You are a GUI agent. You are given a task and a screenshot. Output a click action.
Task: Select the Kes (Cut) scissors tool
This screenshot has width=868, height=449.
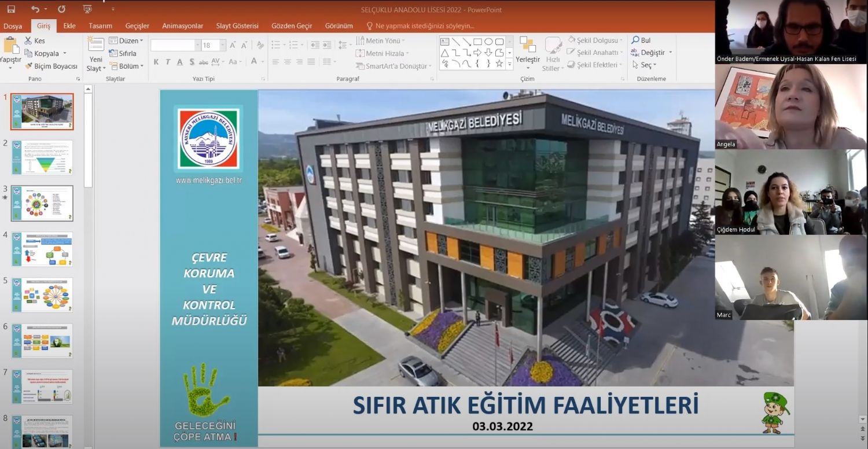coord(35,41)
